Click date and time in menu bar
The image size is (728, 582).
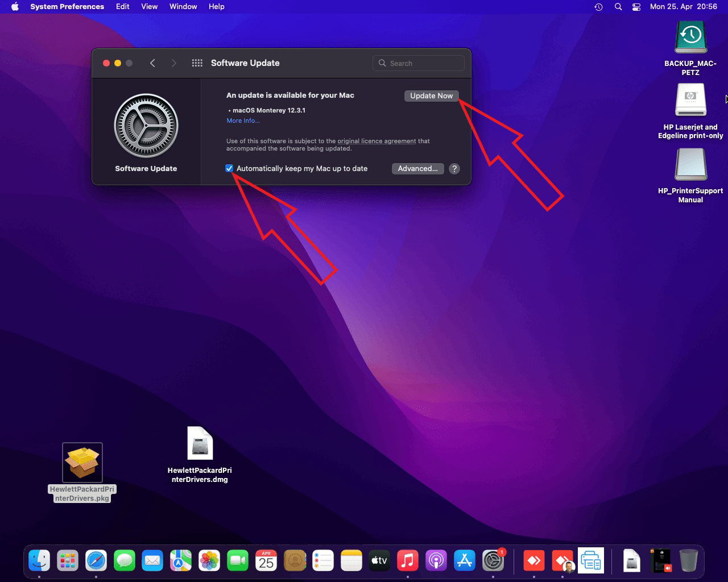pos(683,7)
